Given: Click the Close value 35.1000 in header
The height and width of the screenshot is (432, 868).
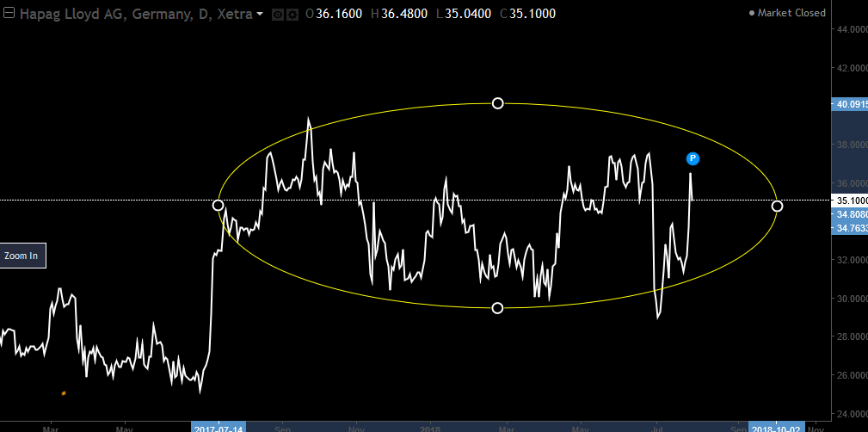Looking at the screenshot, I should [x=532, y=14].
